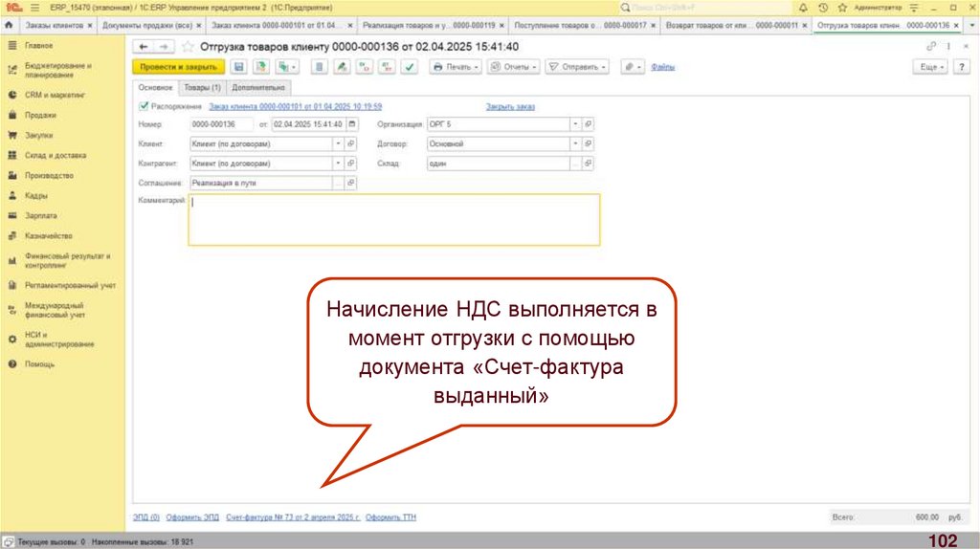Click the green check mark icon
This screenshot has width=980, height=549.
pos(410,67)
